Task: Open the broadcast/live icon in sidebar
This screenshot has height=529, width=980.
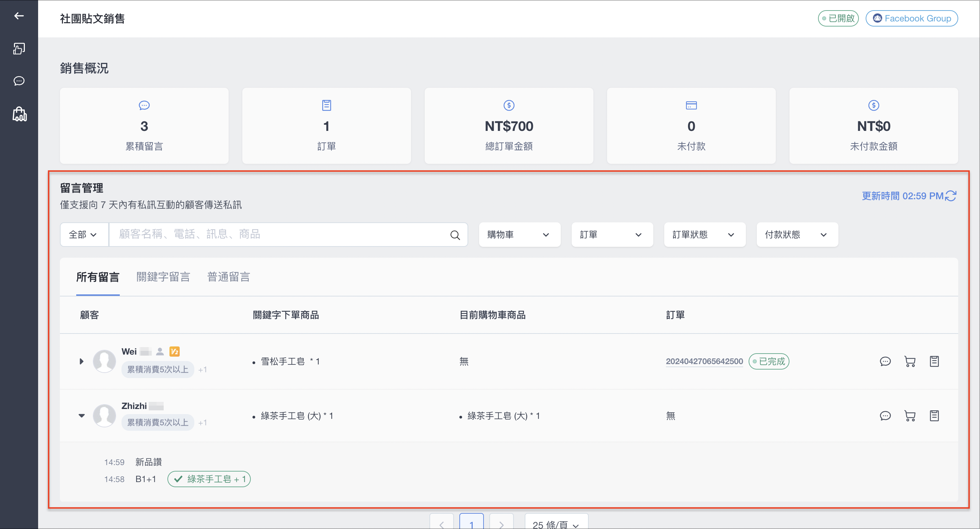Action: (19, 48)
